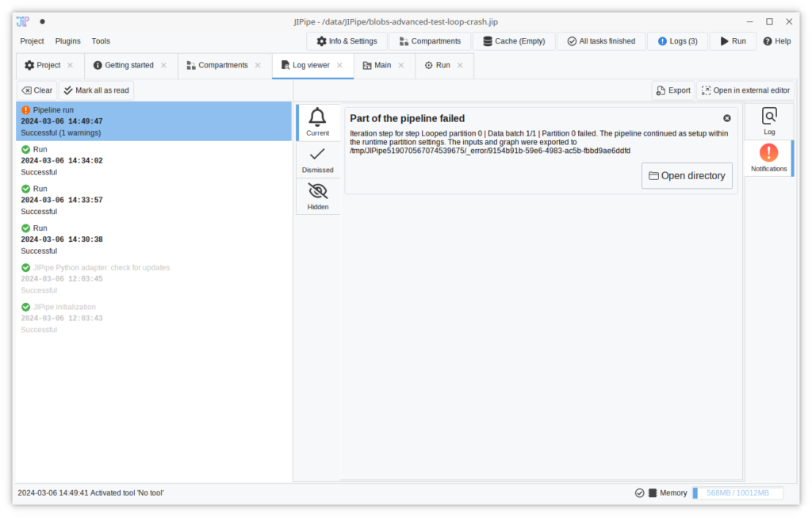The height and width of the screenshot is (517, 812).
Task: Open the Project menu
Action: (x=32, y=41)
